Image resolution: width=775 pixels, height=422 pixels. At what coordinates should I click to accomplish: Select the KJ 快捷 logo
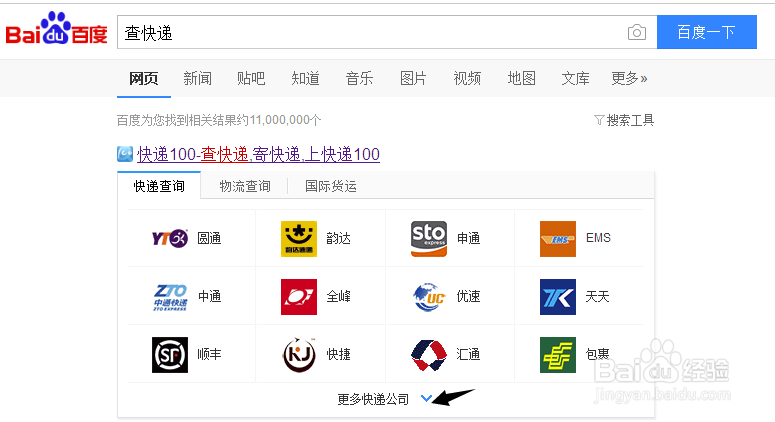click(x=299, y=355)
